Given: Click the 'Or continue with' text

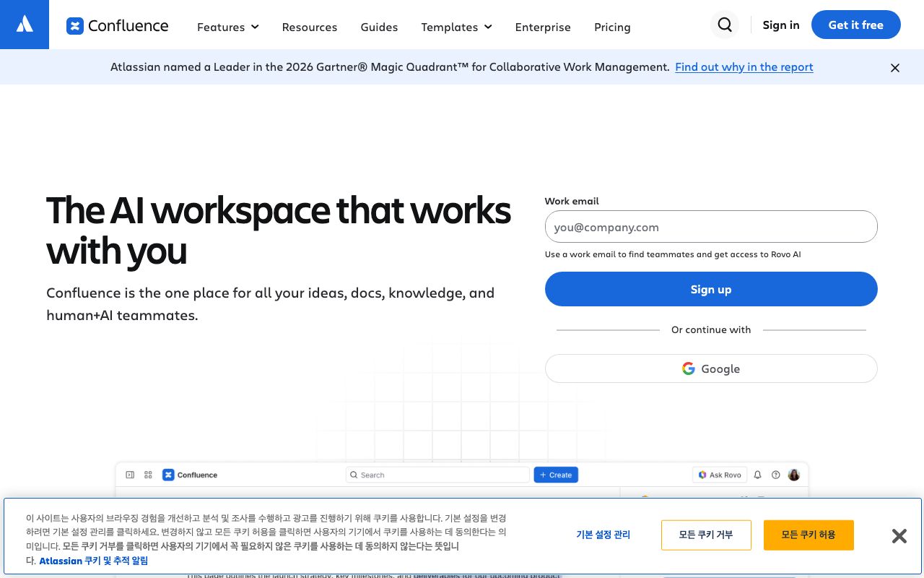Looking at the screenshot, I should tap(711, 329).
